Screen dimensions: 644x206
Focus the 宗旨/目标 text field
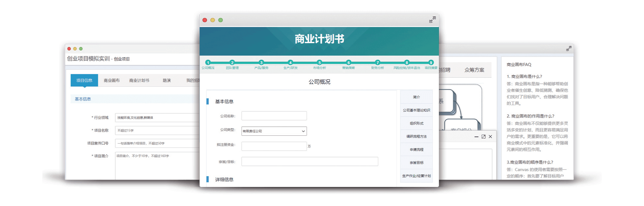pyautogui.click(x=309, y=161)
